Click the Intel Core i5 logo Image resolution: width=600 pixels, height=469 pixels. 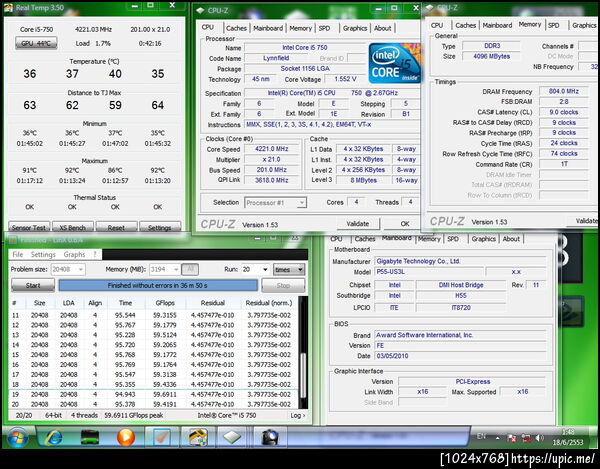[x=394, y=63]
